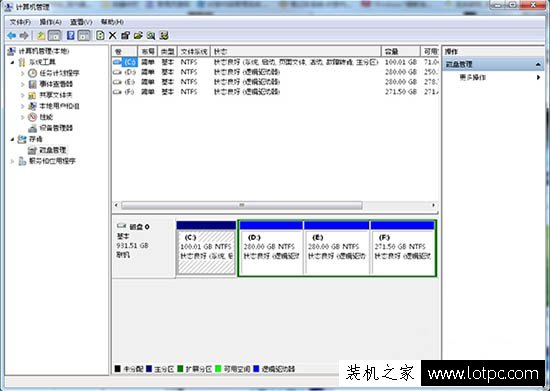550x391 pixels.
Task: Select the (F:) 271.50 GB partition block
Action: 403,248
